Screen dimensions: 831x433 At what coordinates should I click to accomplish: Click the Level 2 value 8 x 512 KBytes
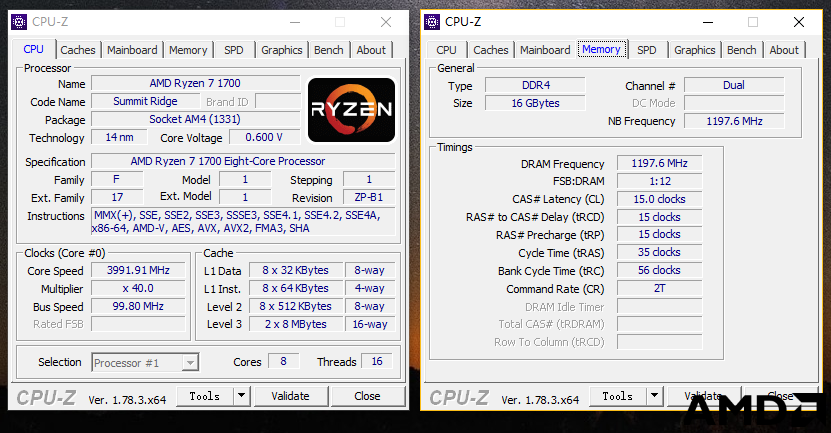pos(296,306)
